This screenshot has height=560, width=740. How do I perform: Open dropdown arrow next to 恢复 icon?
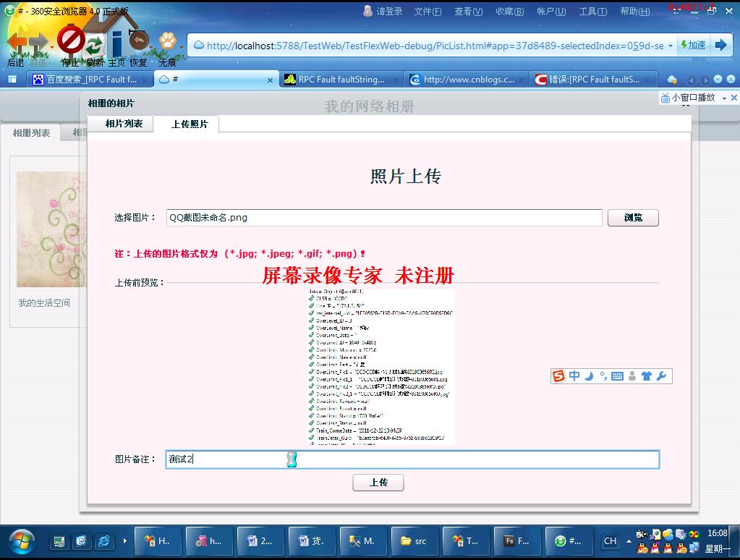[152, 47]
